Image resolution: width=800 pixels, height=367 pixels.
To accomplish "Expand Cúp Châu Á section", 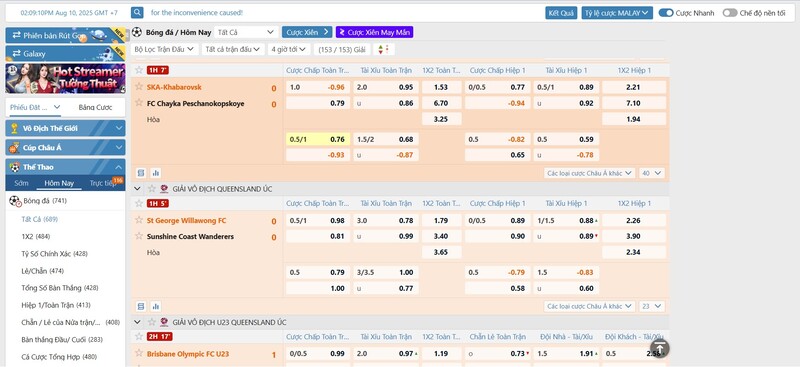I will [65, 148].
